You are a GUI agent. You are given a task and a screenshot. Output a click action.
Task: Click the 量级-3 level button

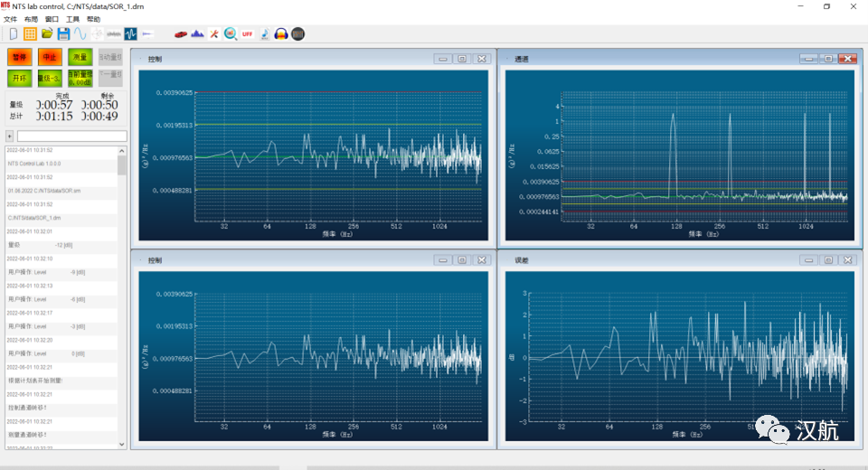coord(50,78)
